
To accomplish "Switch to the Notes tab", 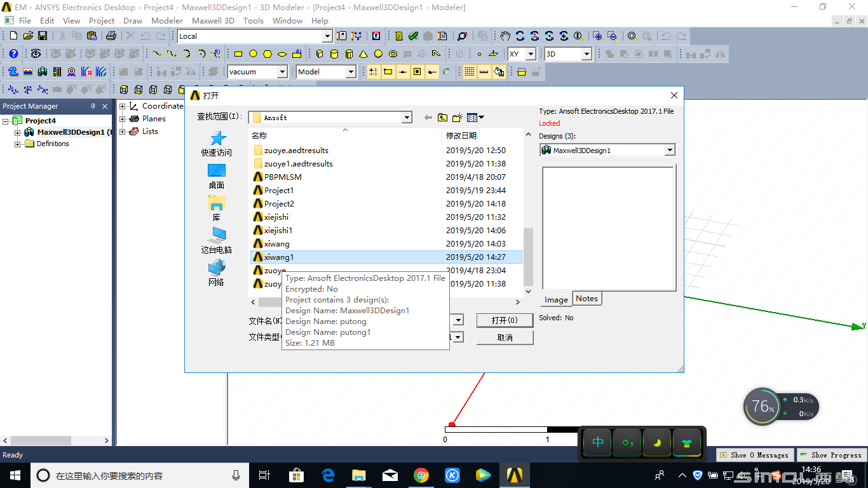I will click(587, 299).
